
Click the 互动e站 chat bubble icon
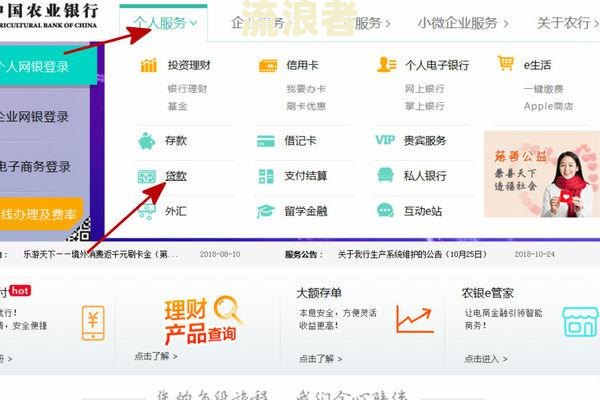(x=385, y=211)
